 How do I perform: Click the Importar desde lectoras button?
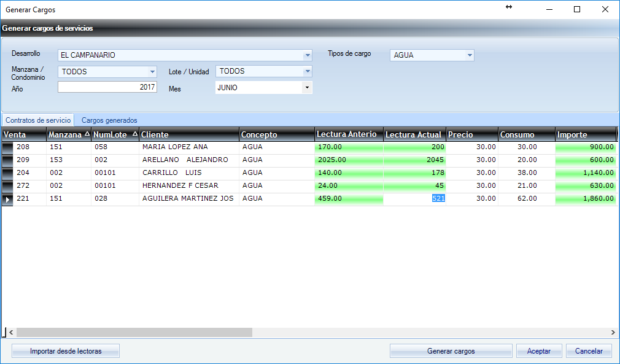coord(66,351)
